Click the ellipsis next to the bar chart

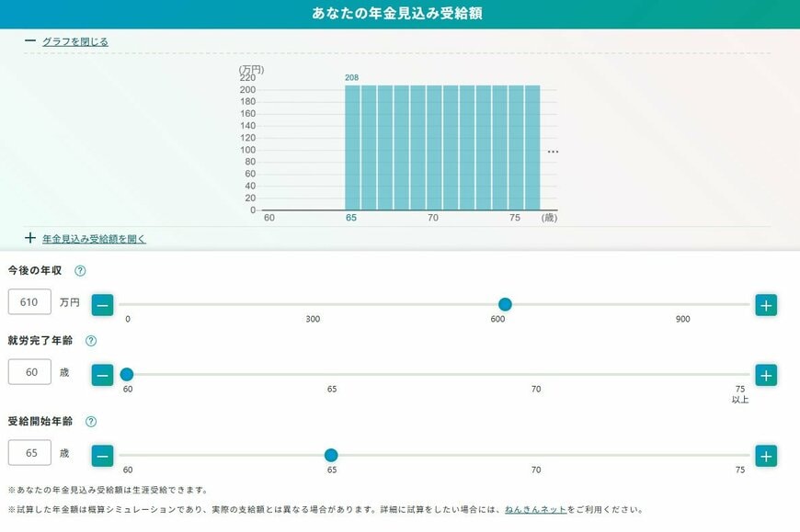[553, 152]
